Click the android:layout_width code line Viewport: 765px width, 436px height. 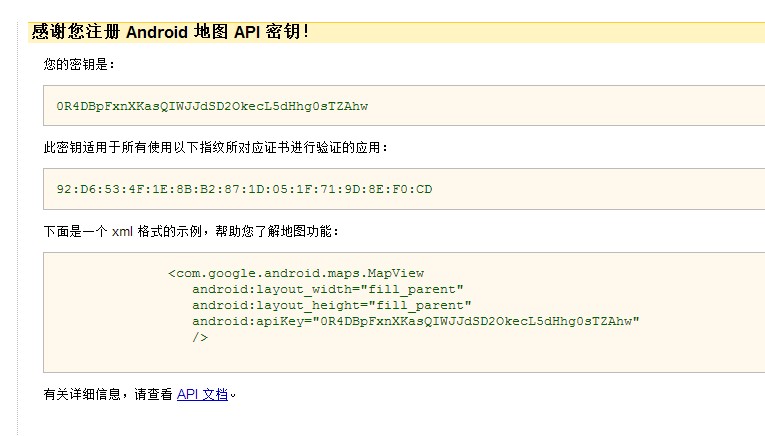click(327, 289)
